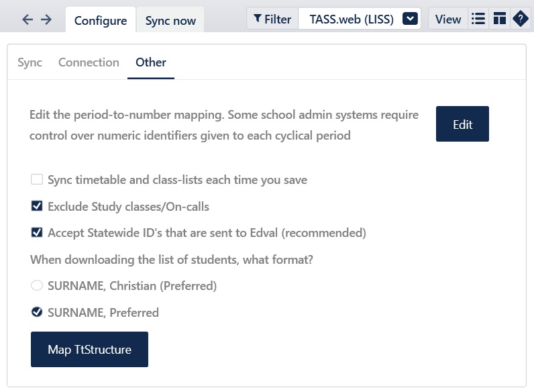Select the Other sub-tab
Viewport: 534px width, 392px height.
151,62
